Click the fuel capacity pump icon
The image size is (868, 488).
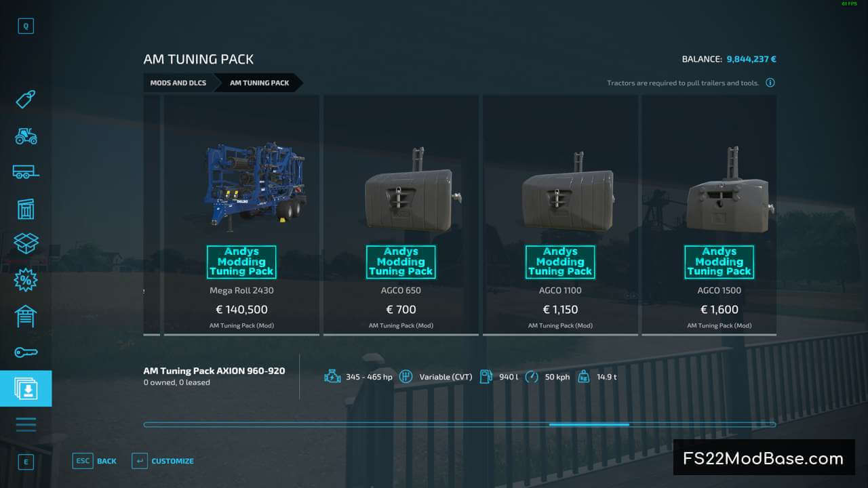(x=485, y=376)
